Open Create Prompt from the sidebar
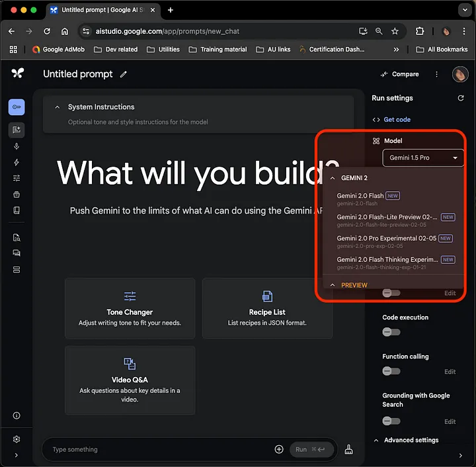Viewport: 476px width, 467px height. pyautogui.click(x=17, y=130)
